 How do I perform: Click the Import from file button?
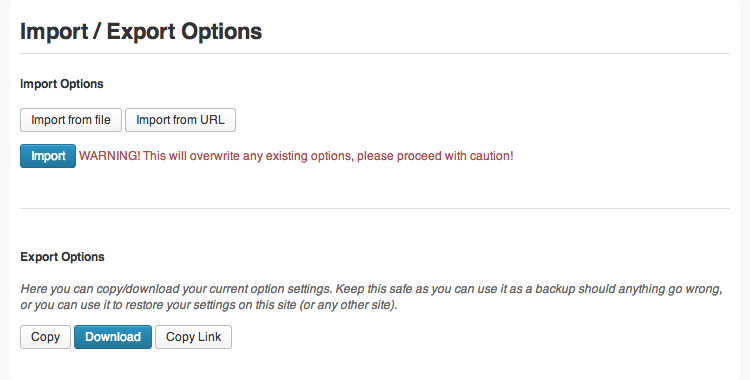click(x=71, y=120)
